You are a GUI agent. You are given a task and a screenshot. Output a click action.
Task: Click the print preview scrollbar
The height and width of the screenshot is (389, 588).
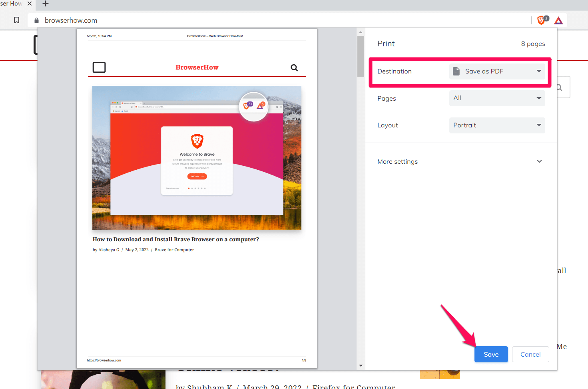click(361, 56)
